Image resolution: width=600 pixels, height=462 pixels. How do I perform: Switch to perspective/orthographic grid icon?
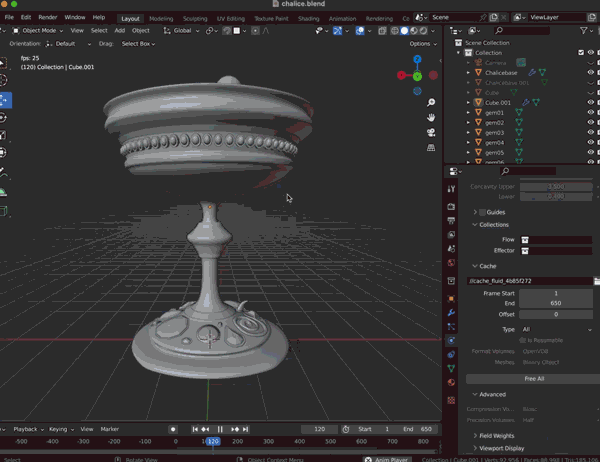coord(431,148)
